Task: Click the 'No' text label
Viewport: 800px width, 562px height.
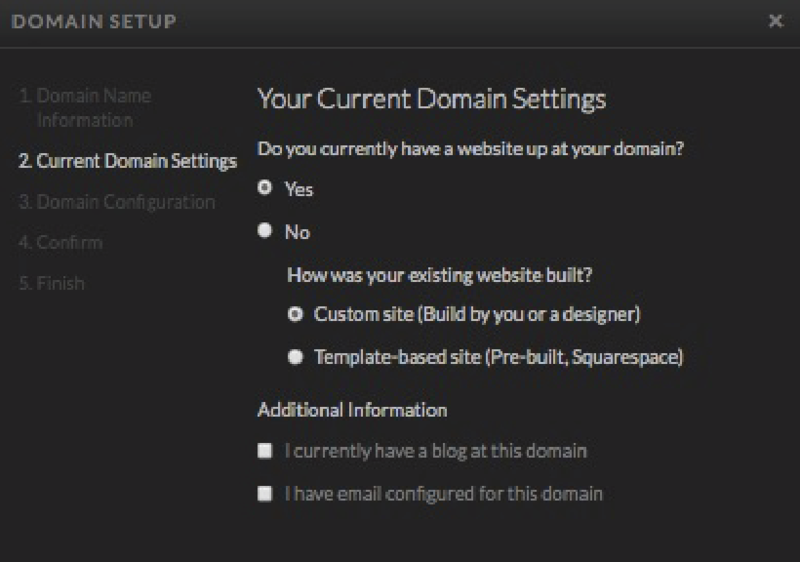Action: click(x=297, y=232)
